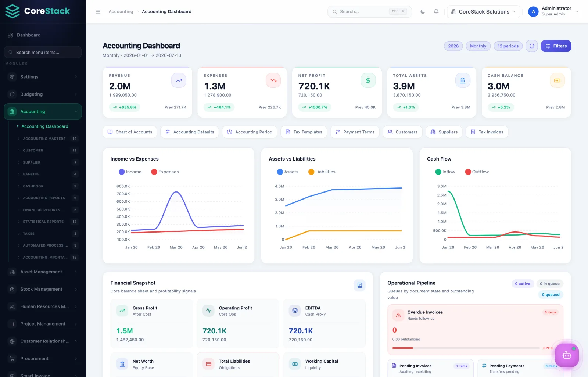The height and width of the screenshot is (377, 588).
Task: Open the Financial Reports submenu
Action: [48, 210]
